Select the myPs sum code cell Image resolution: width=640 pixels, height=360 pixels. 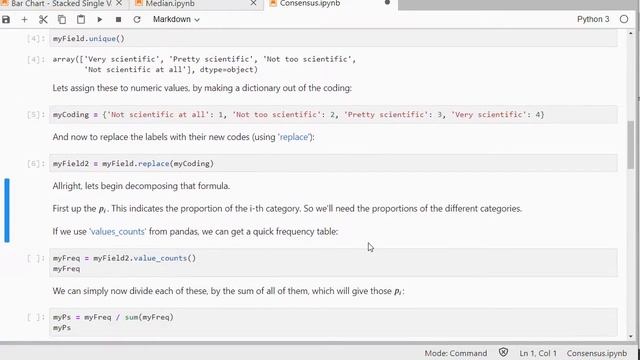click(x=333, y=322)
